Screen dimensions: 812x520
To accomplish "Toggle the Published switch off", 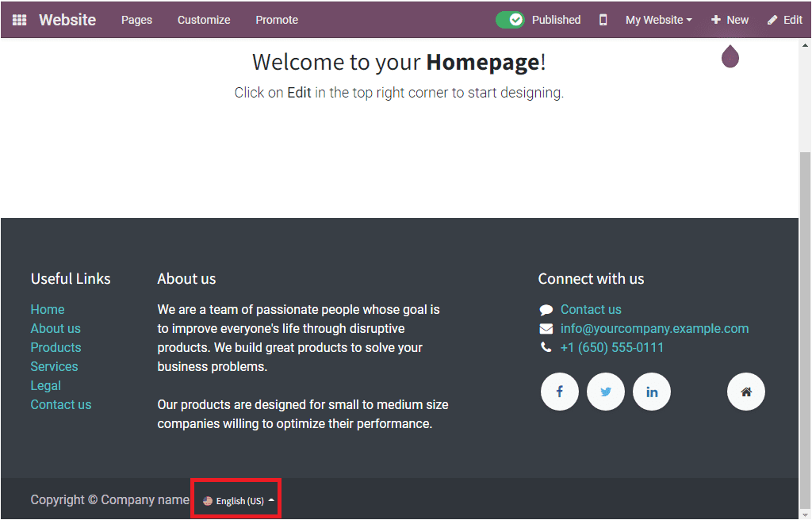I will point(510,19).
